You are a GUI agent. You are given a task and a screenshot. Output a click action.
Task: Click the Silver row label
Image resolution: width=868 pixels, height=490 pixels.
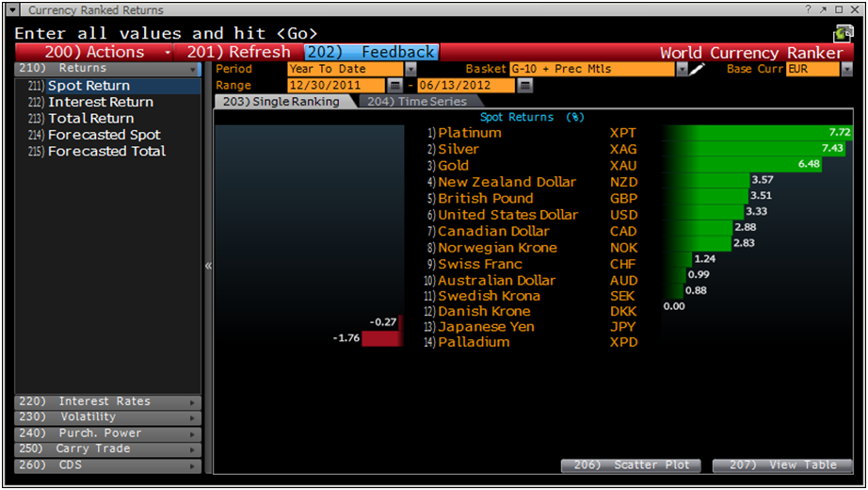(458, 149)
